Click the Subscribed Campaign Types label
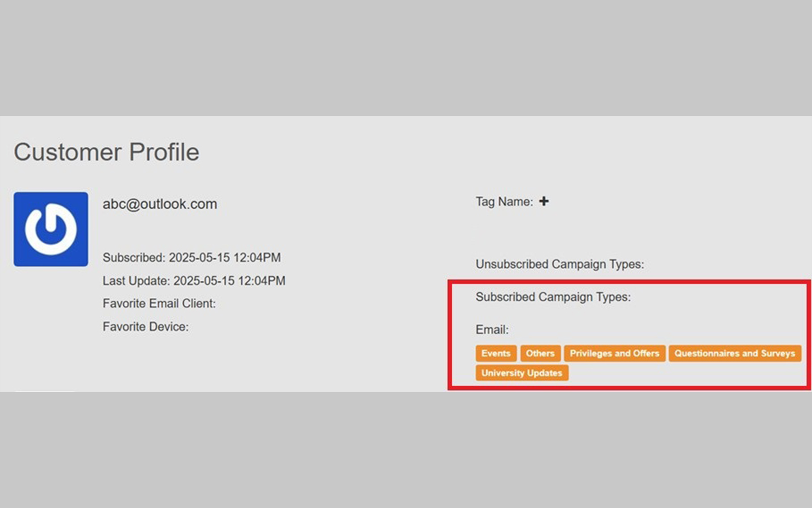 pos(553,297)
